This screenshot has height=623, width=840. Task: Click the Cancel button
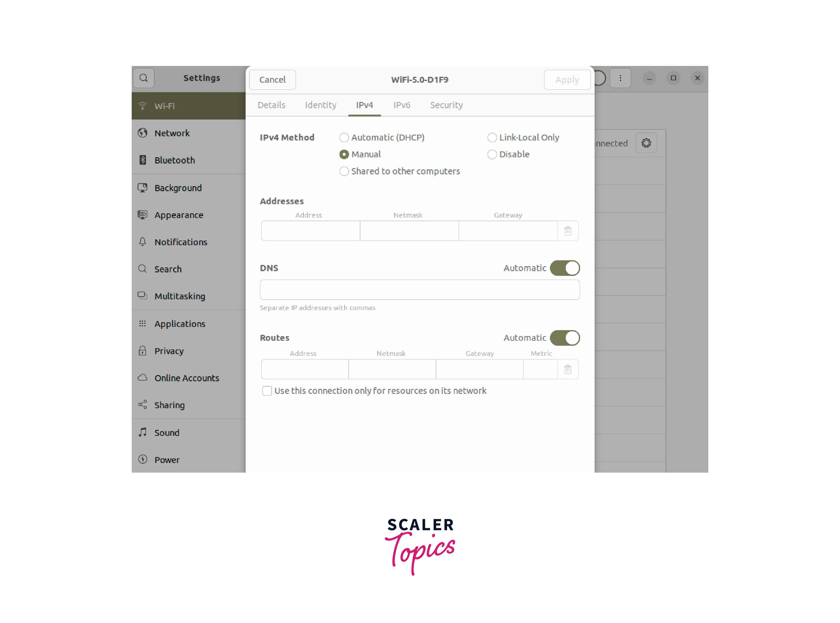point(272,79)
